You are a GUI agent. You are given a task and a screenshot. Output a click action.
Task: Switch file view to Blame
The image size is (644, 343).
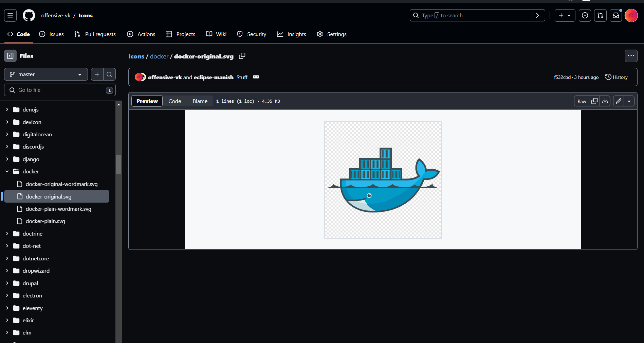[x=200, y=101]
